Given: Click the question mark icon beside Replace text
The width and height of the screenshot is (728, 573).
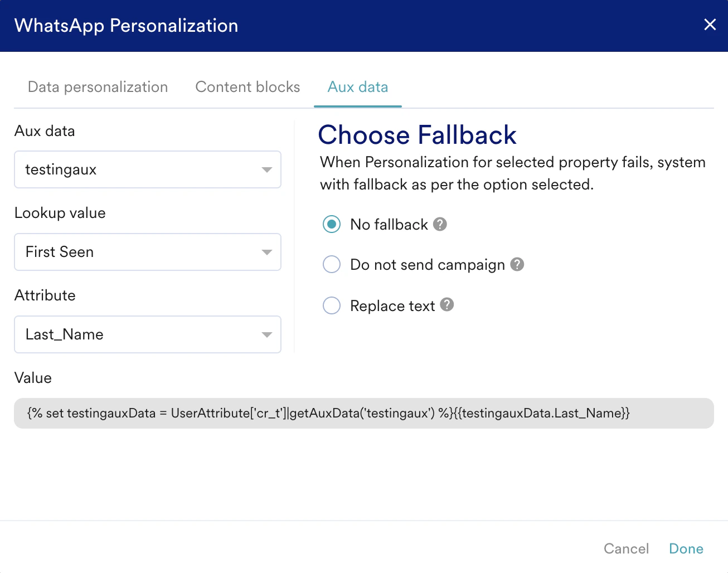Looking at the screenshot, I should click(x=447, y=304).
